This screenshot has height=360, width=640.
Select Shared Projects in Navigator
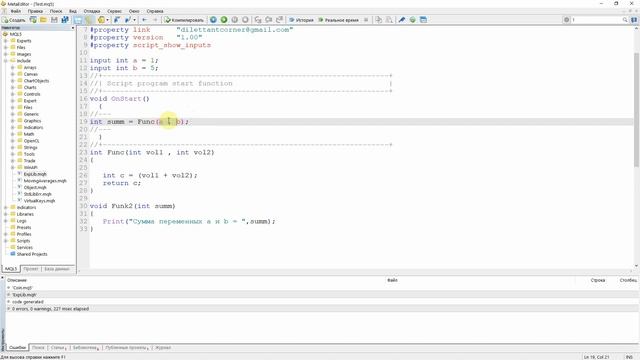click(x=32, y=254)
